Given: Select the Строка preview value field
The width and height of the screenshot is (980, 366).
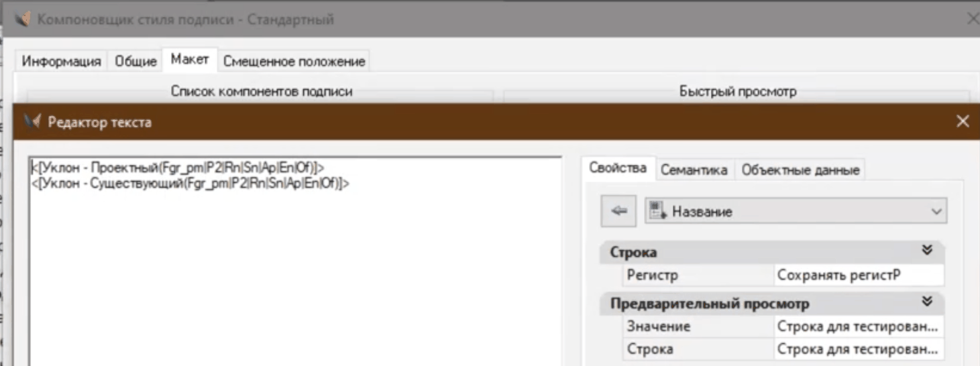Looking at the screenshot, I should tap(858, 349).
